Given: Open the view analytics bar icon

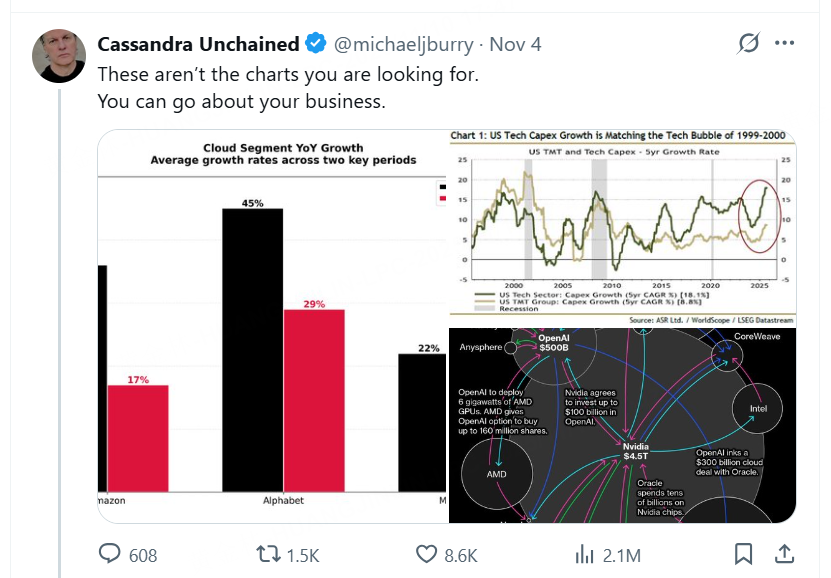Looking at the screenshot, I should [584, 554].
